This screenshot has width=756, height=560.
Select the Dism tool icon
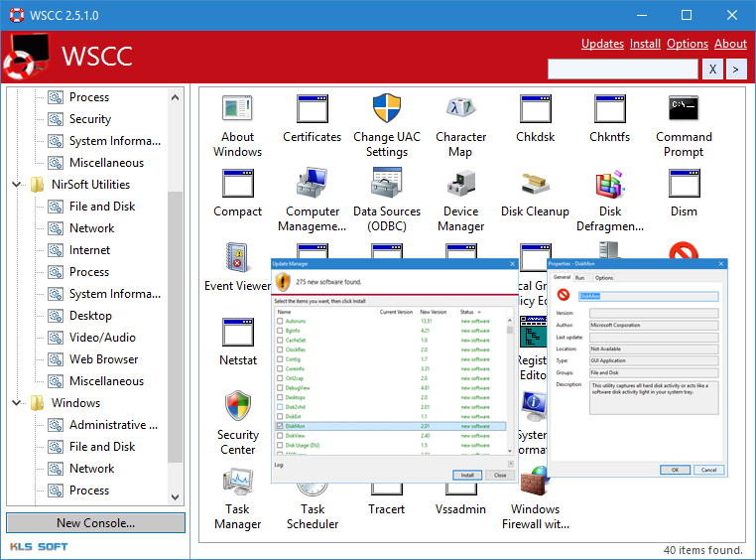point(684,183)
